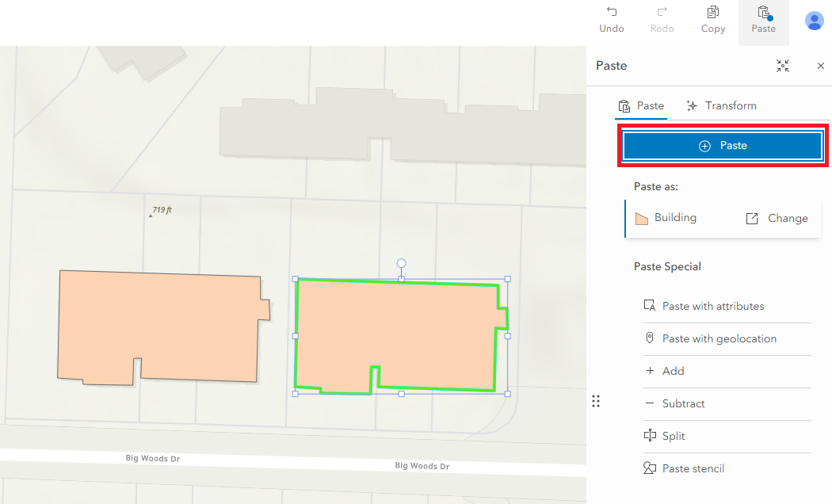Click the Paste with geolocation pin icon
This screenshot has width=832, height=504.
pyautogui.click(x=649, y=338)
